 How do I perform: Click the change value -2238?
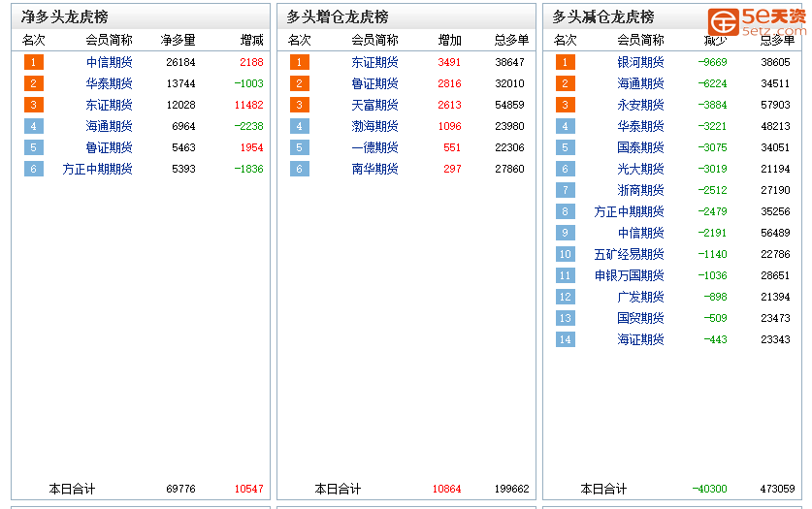(x=248, y=126)
